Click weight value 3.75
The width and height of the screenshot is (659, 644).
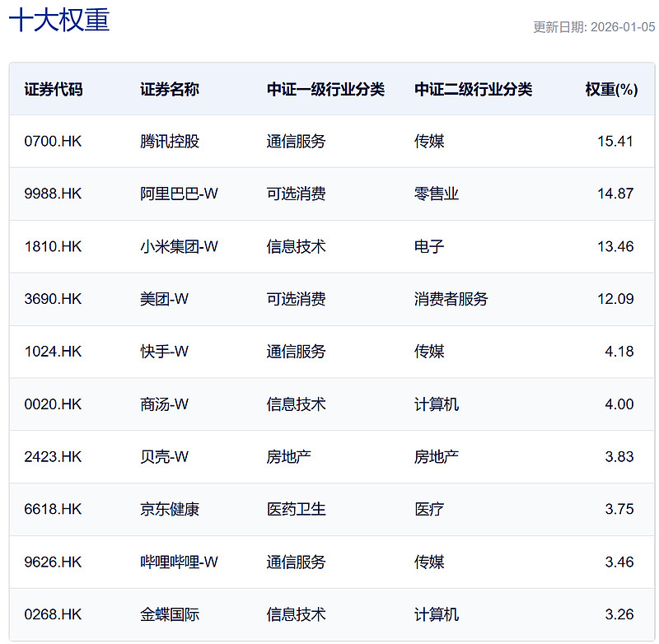click(x=619, y=509)
